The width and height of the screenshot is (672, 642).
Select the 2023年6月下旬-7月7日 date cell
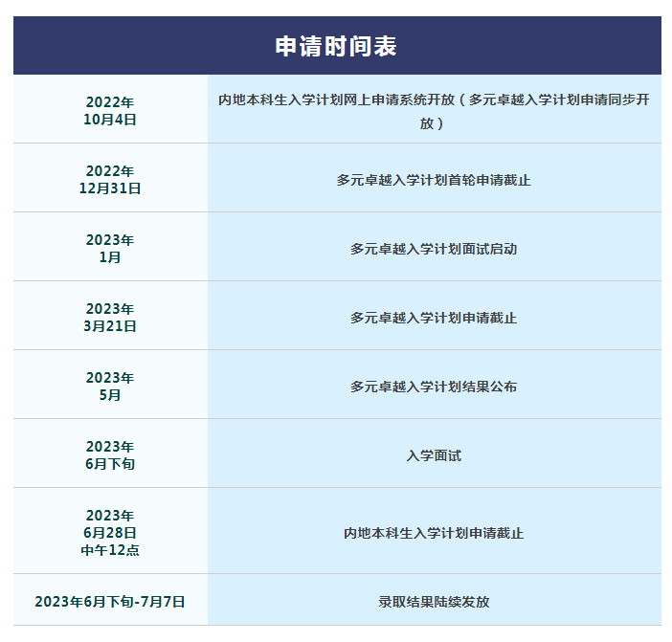pos(110,602)
